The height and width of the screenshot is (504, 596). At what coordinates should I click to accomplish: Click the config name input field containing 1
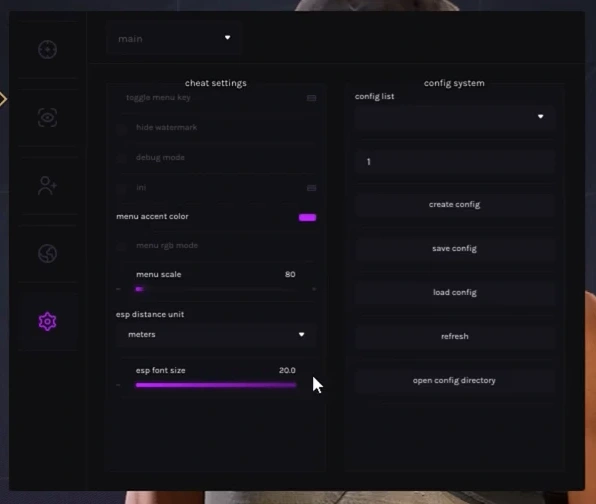tap(455, 162)
